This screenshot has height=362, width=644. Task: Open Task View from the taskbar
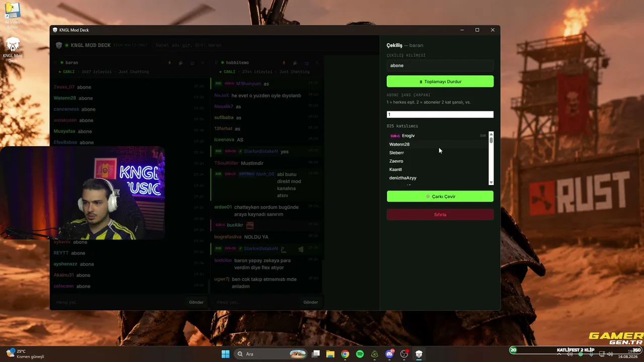pyautogui.click(x=316, y=354)
